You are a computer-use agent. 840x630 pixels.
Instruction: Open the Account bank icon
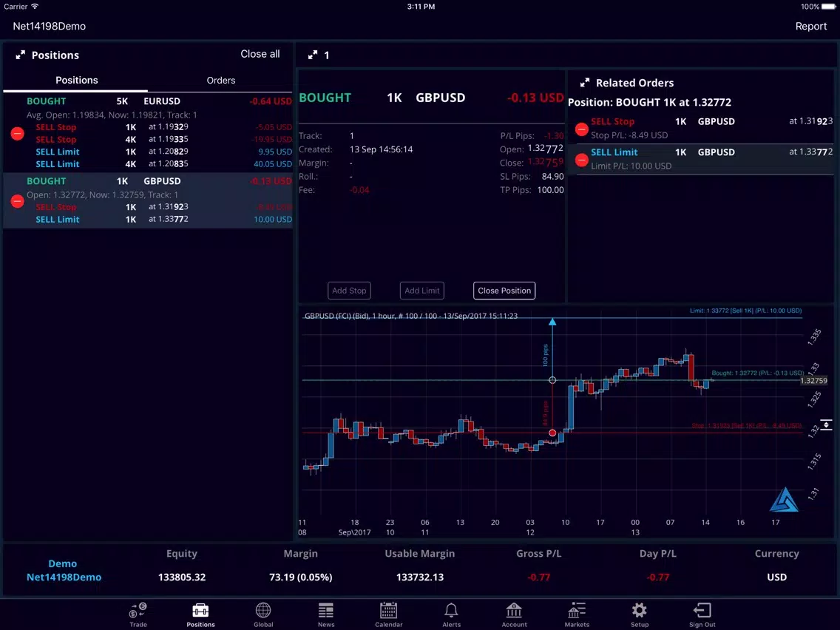click(x=514, y=609)
